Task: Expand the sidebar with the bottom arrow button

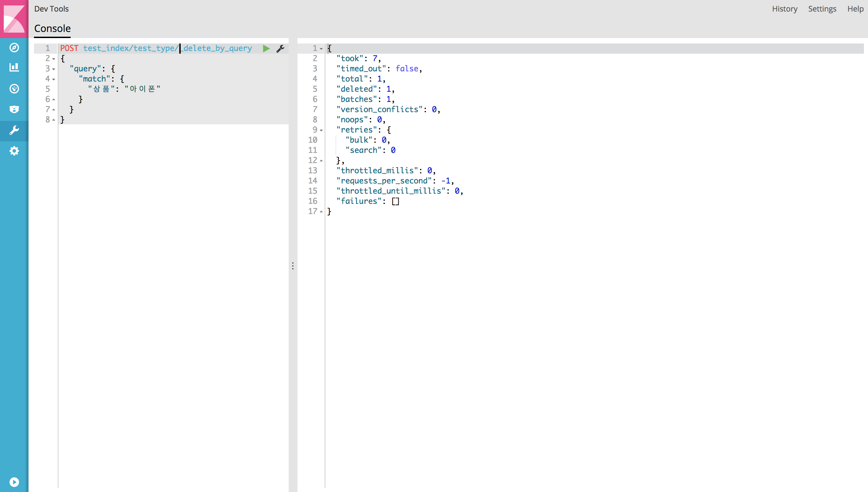Action: coord(14,482)
